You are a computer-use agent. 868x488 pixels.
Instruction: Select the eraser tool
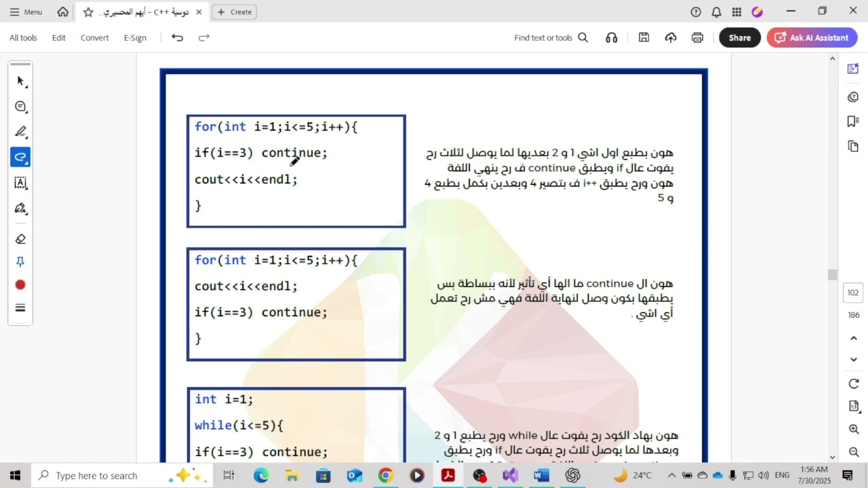click(x=20, y=239)
